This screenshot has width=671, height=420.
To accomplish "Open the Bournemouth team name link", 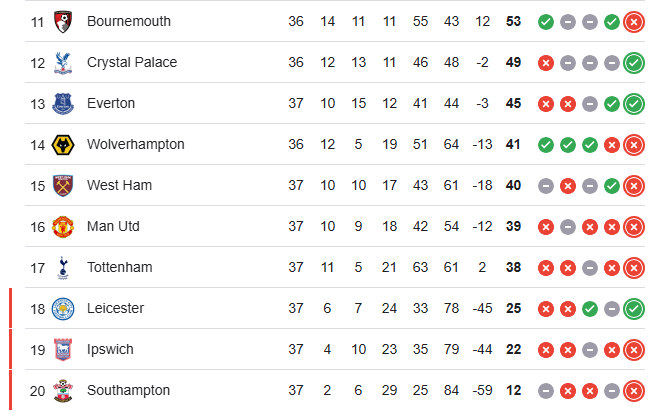I will [129, 21].
